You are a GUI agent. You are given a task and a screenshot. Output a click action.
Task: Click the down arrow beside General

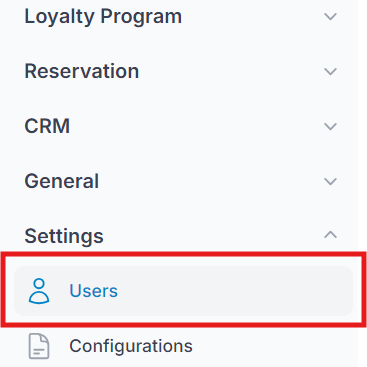330,181
